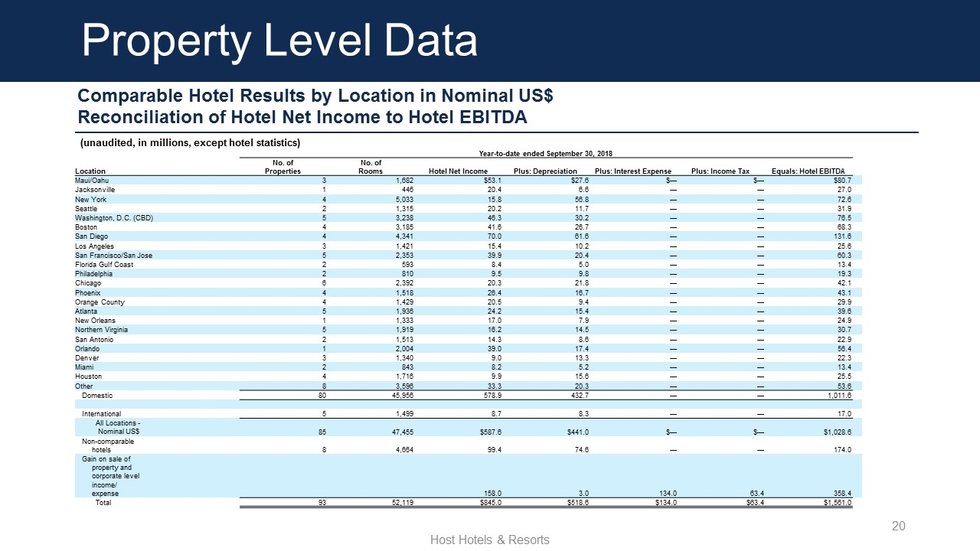Select the 'Total' row label

(103, 503)
